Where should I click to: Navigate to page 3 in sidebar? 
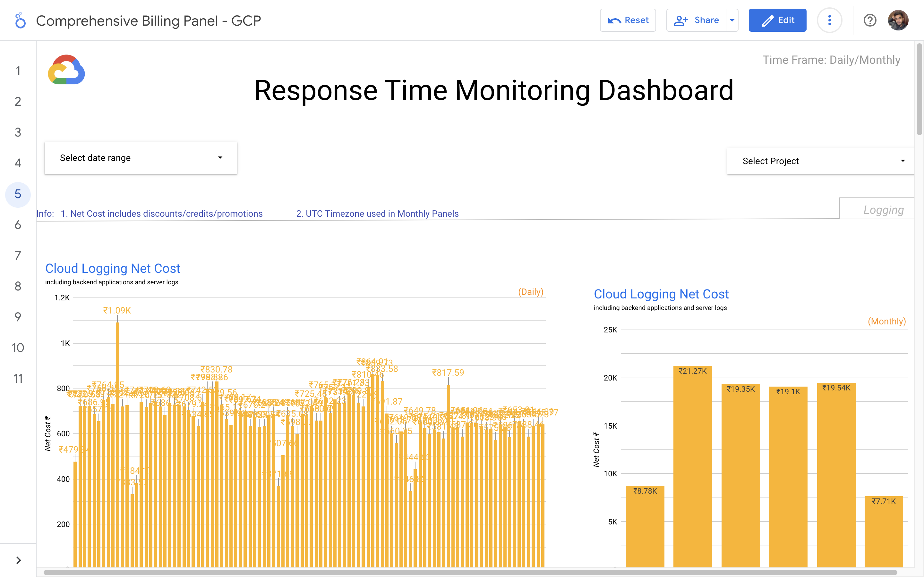point(18,132)
